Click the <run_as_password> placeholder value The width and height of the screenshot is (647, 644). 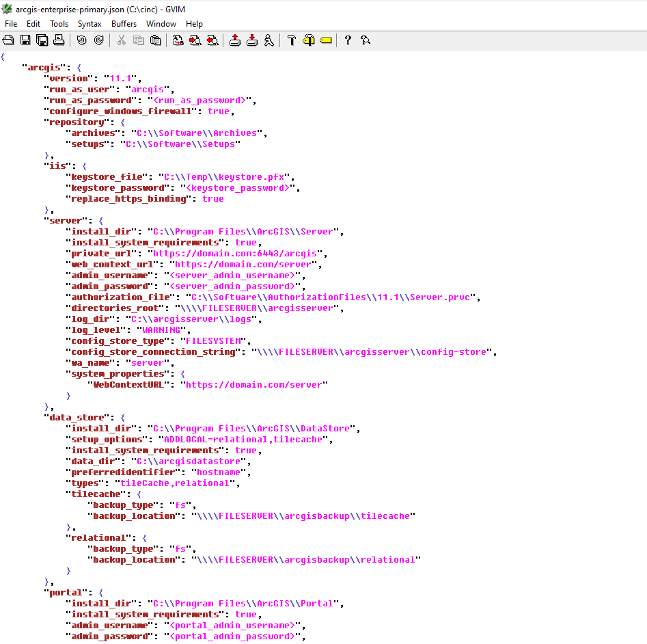(199, 100)
